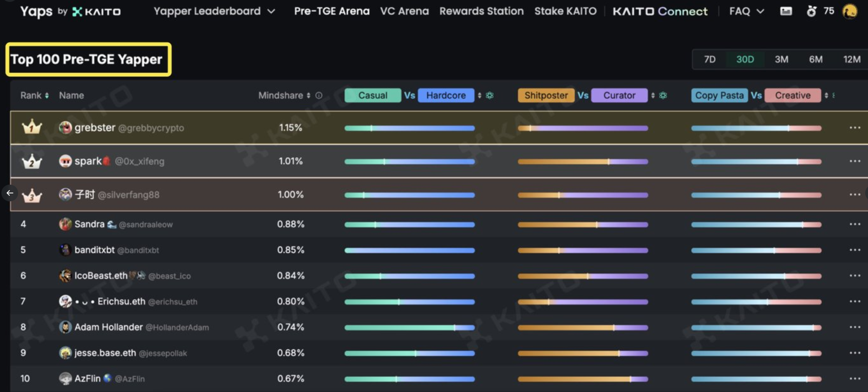Open more options for spark row
The height and width of the screenshot is (392, 868).
tap(855, 161)
